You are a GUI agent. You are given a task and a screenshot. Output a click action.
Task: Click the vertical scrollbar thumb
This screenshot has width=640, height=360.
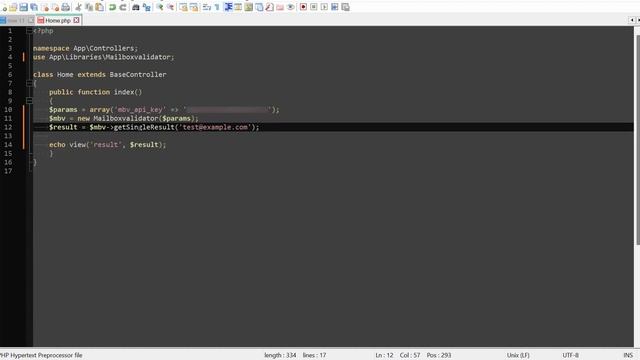pyautogui.click(x=637, y=140)
